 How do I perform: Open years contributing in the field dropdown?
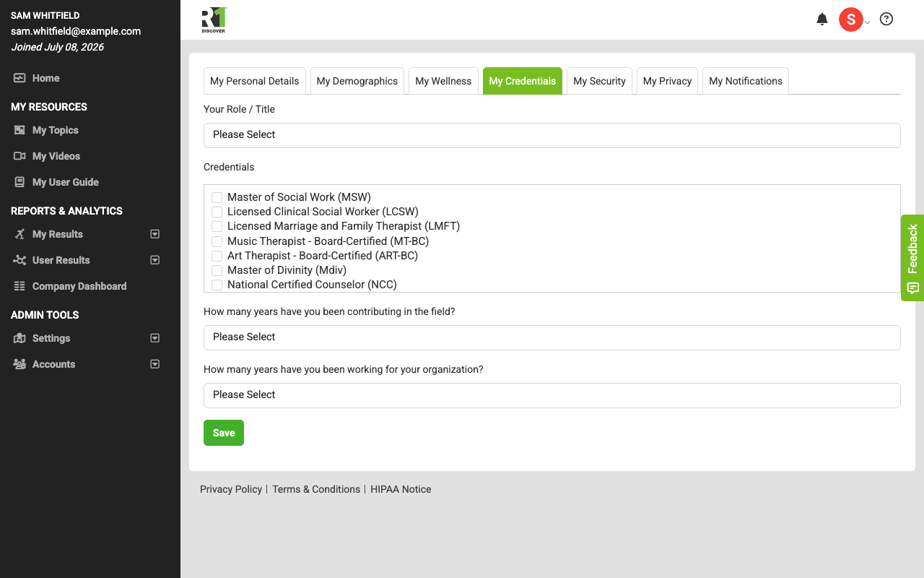pos(552,337)
